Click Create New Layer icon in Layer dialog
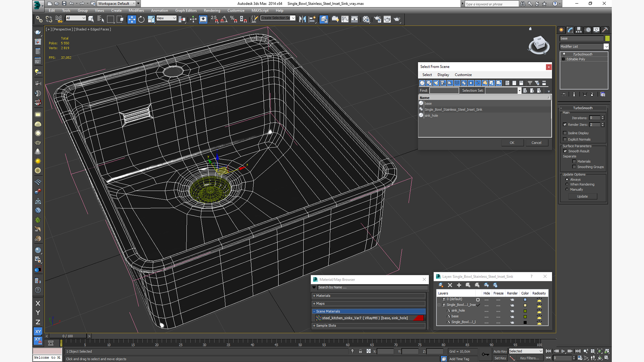This screenshot has width=644, height=362. (441, 285)
